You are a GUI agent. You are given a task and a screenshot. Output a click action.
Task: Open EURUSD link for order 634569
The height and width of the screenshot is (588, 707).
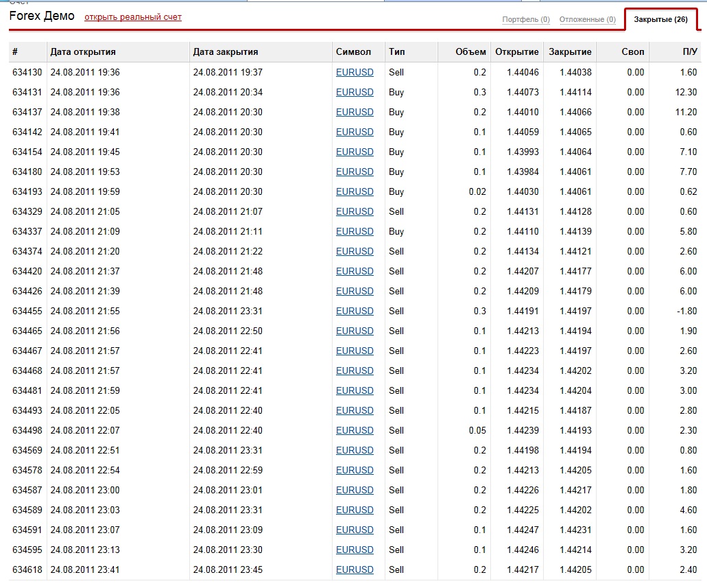click(x=355, y=450)
